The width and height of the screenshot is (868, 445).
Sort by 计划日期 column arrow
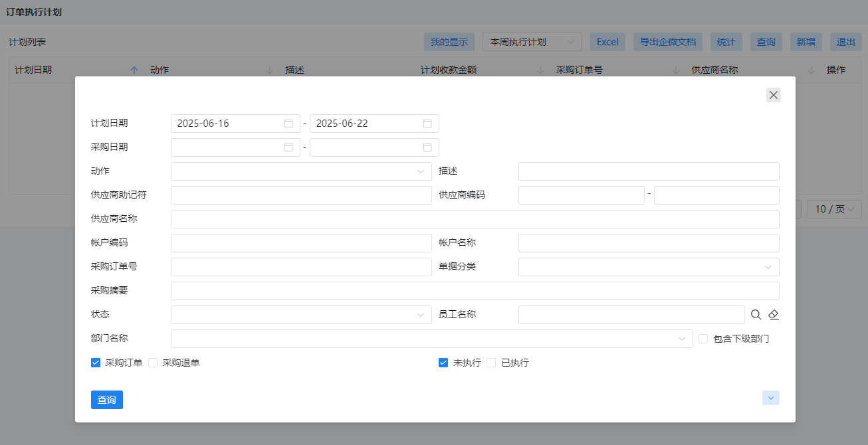[134, 70]
